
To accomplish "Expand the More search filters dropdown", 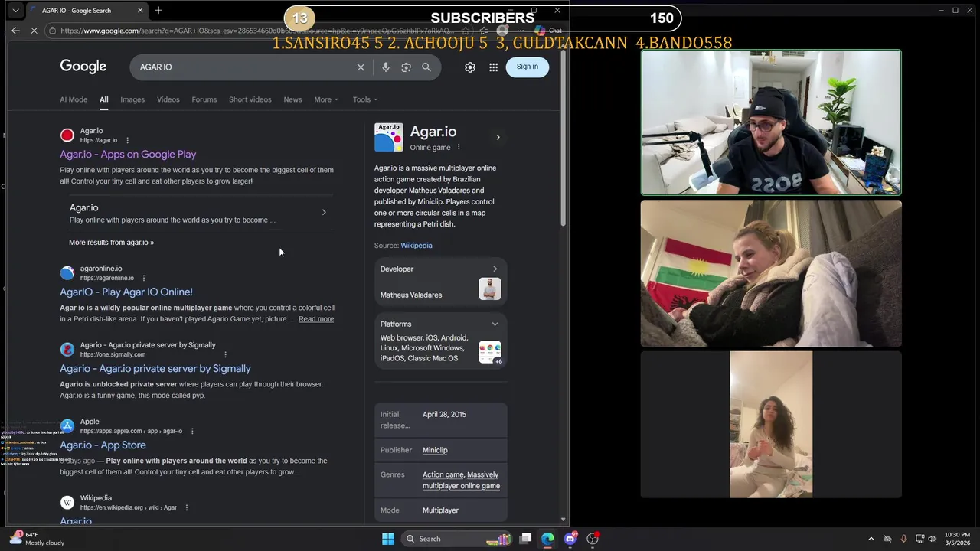I will [x=326, y=99].
